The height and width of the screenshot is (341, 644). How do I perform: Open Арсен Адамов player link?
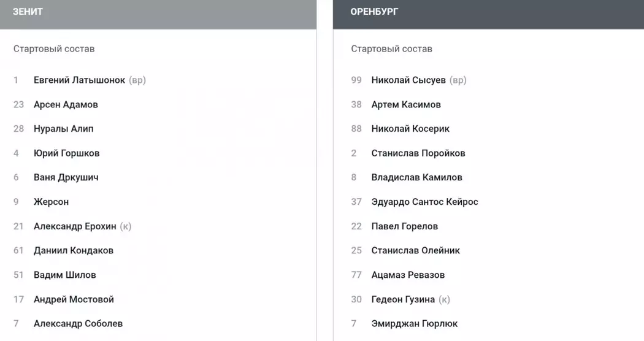click(x=66, y=105)
